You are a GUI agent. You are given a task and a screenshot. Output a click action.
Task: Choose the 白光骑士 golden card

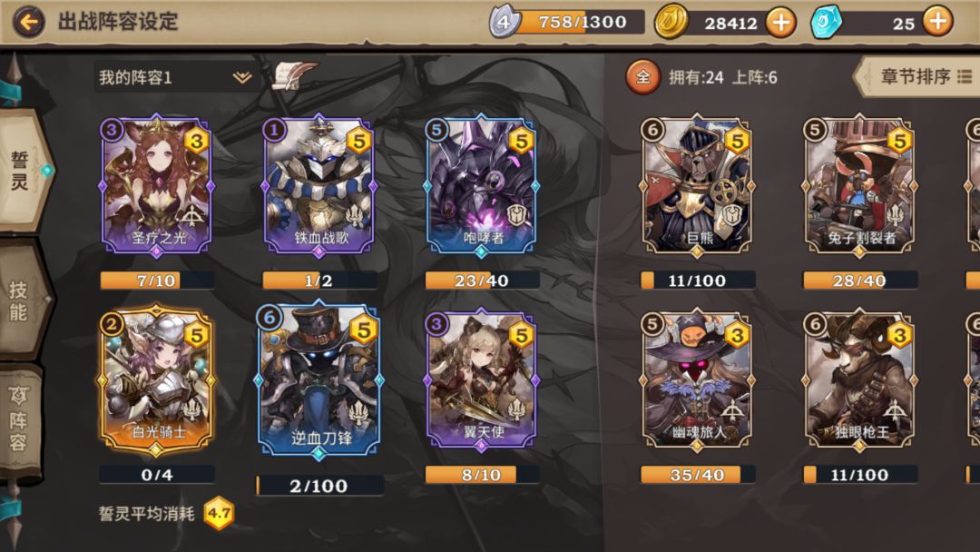pos(156,380)
